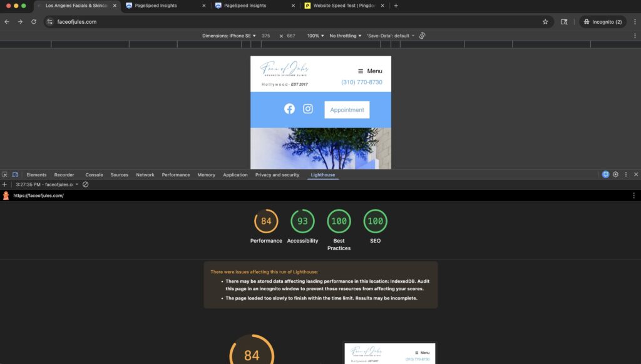Start a new Lighthouse report with plus icon
The image size is (641, 364).
coord(5,185)
